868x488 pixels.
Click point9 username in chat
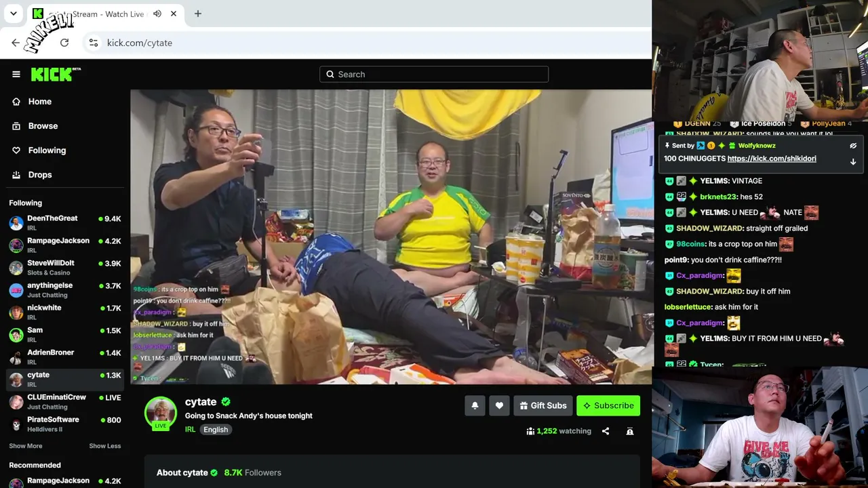[x=675, y=260]
